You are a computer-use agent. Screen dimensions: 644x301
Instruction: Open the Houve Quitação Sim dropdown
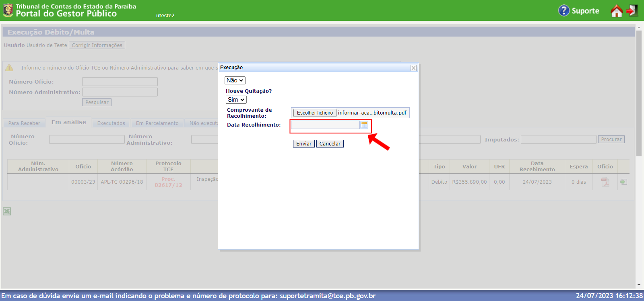[x=236, y=100]
